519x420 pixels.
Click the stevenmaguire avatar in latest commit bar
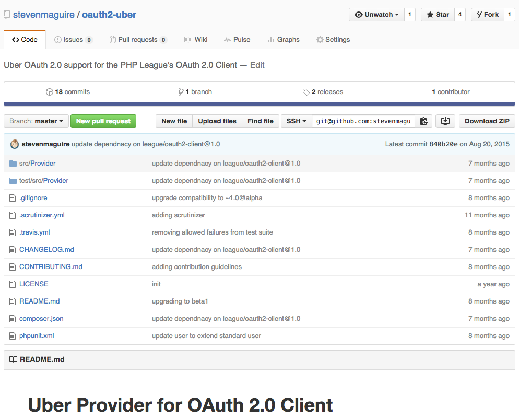(x=15, y=144)
